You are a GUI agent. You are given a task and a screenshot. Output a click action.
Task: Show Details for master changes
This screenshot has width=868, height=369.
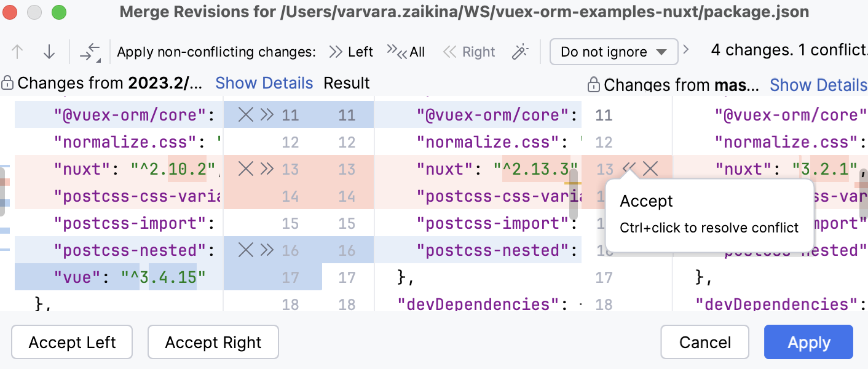coord(818,85)
